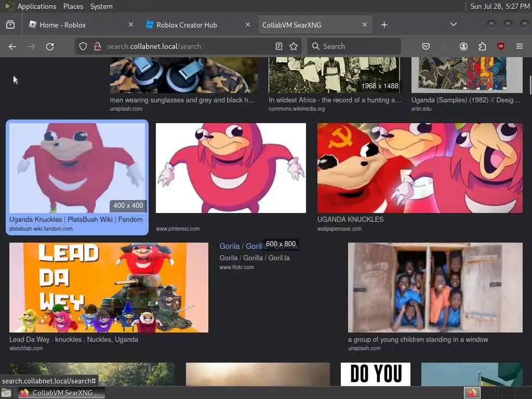Viewport: 532px width, 399px height.
Task: Click the platabush-wiki.fandom.com source text
Action: [x=41, y=229]
